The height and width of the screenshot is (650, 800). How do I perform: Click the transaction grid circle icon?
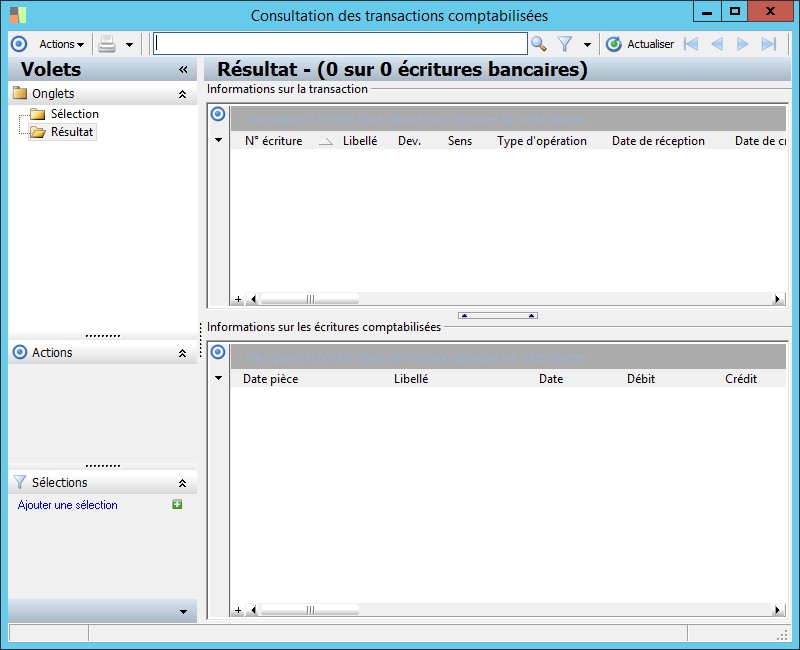[218, 114]
